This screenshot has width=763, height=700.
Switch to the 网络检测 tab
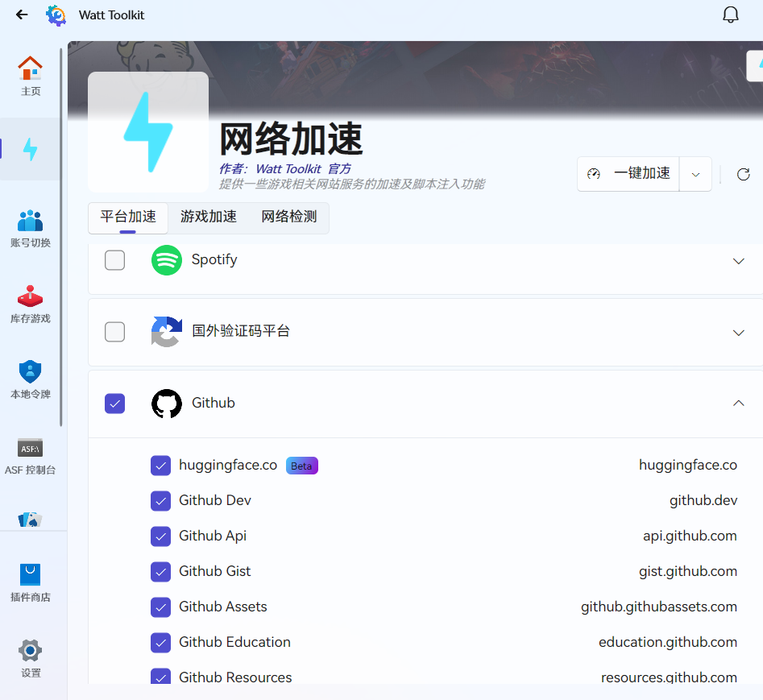click(288, 216)
